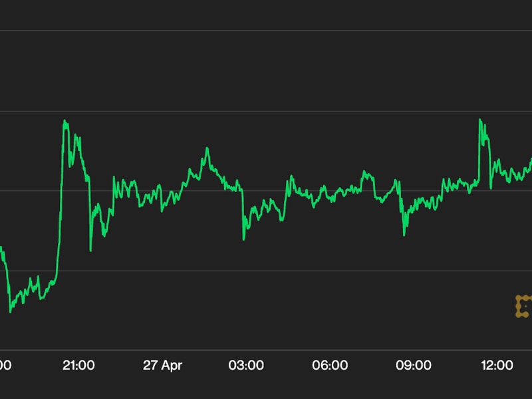Screen dimensions: 532x399
Task: Click the 21:00 time axis label
Action: point(78,365)
